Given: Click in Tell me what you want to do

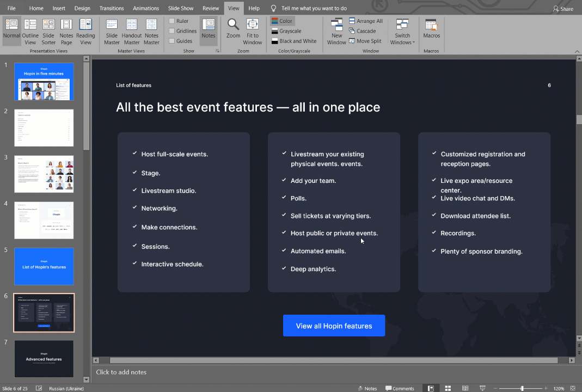Looking at the screenshot, I should [x=314, y=8].
